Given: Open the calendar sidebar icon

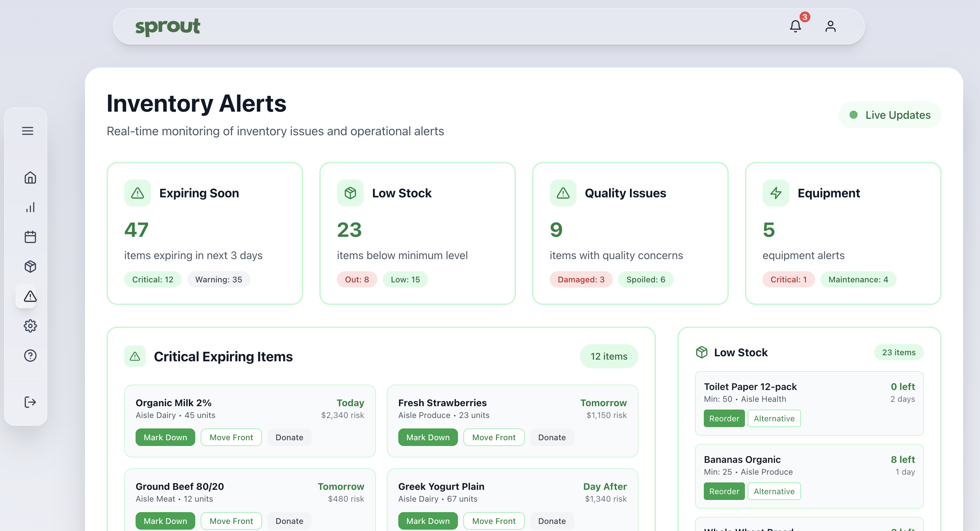Looking at the screenshot, I should [x=30, y=237].
